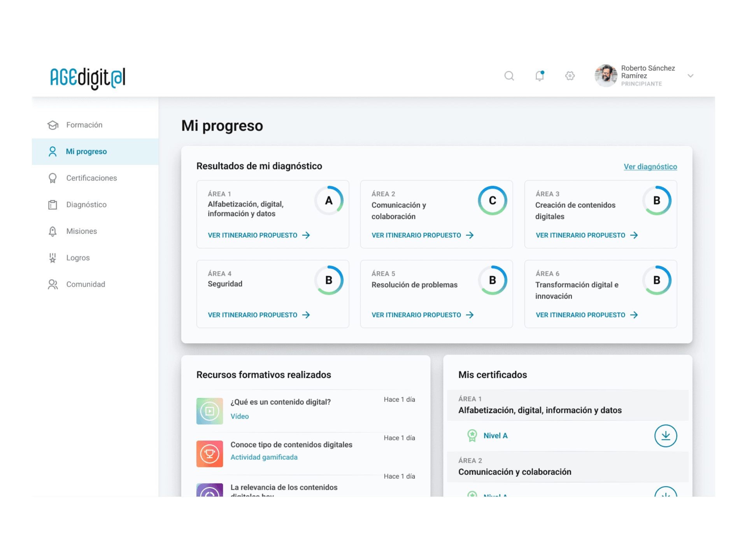Open the Ver diagnóstico link
The image size is (747, 560).
tap(650, 166)
